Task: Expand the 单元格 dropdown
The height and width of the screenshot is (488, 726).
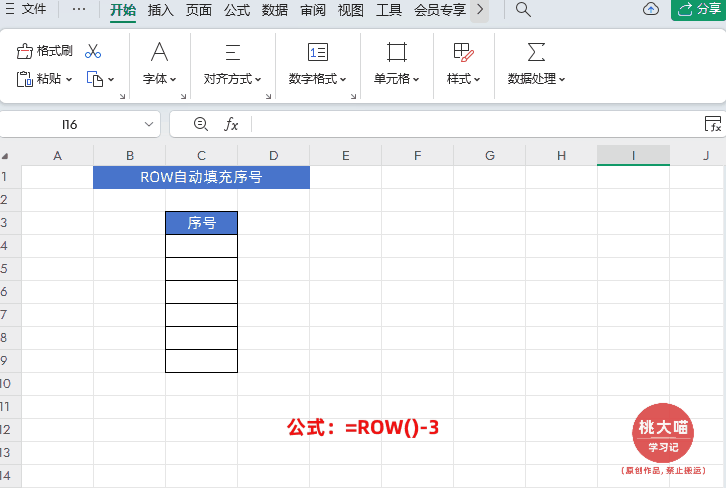Action: point(397,79)
